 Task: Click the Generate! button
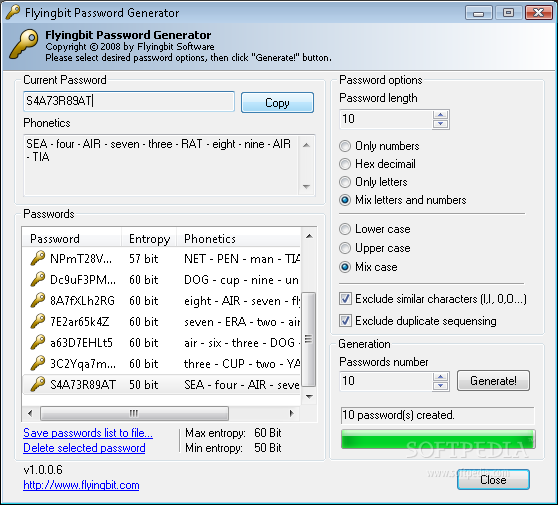(x=493, y=381)
